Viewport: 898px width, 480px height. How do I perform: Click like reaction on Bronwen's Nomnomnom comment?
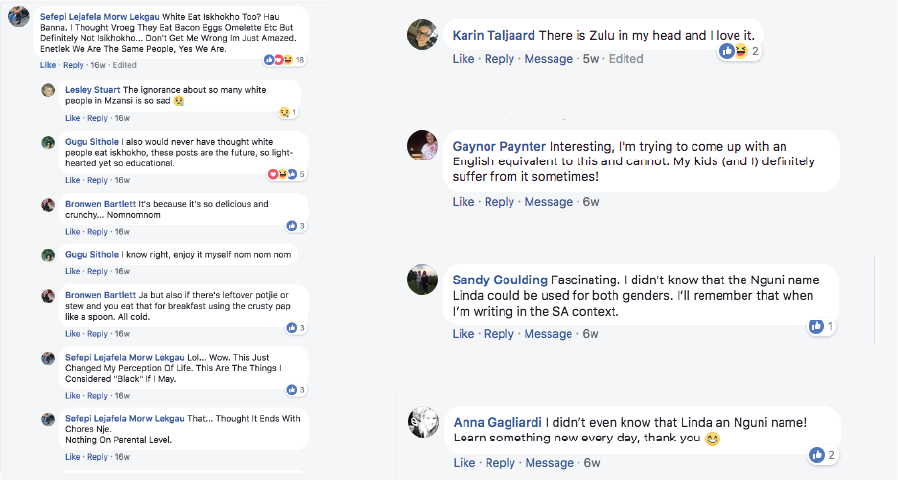[292, 226]
